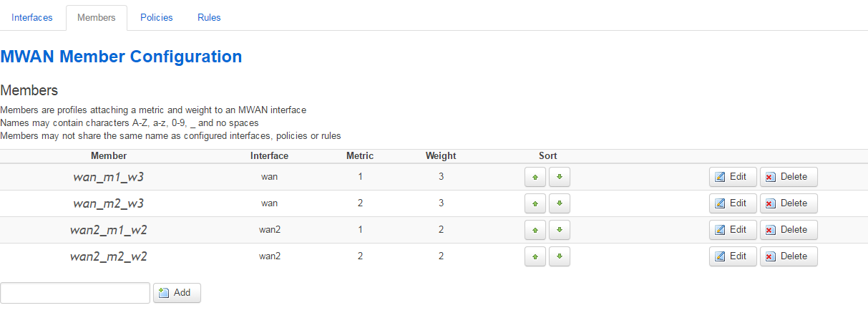Move wan2_m2_w2 member down

coord(560,256)
